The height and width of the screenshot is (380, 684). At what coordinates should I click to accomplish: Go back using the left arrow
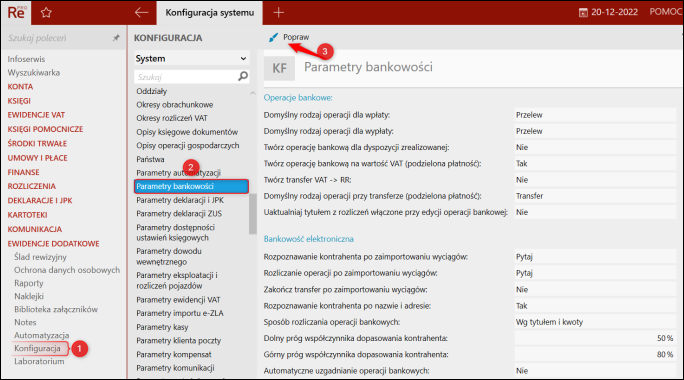tap(141, 13)
